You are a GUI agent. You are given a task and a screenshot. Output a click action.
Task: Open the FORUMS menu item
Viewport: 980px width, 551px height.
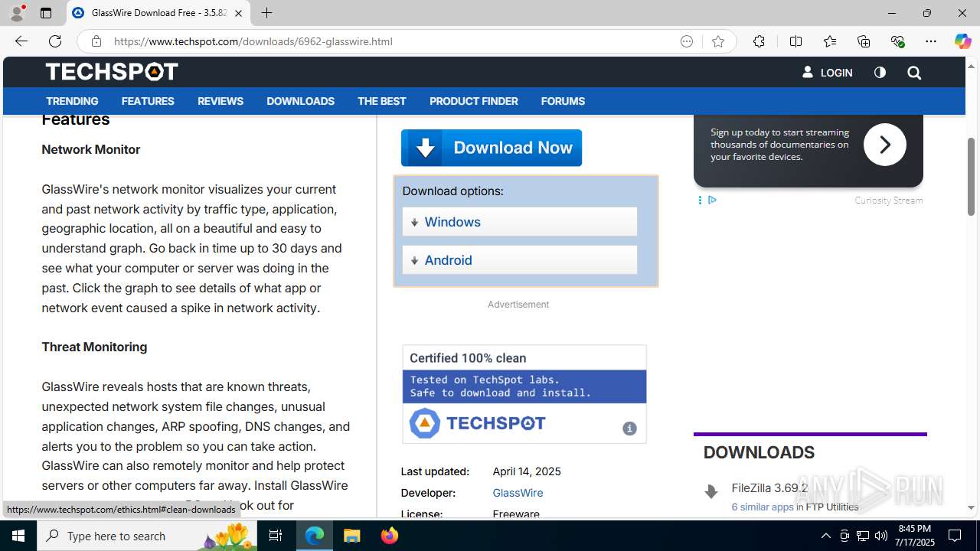coord(563,101)
